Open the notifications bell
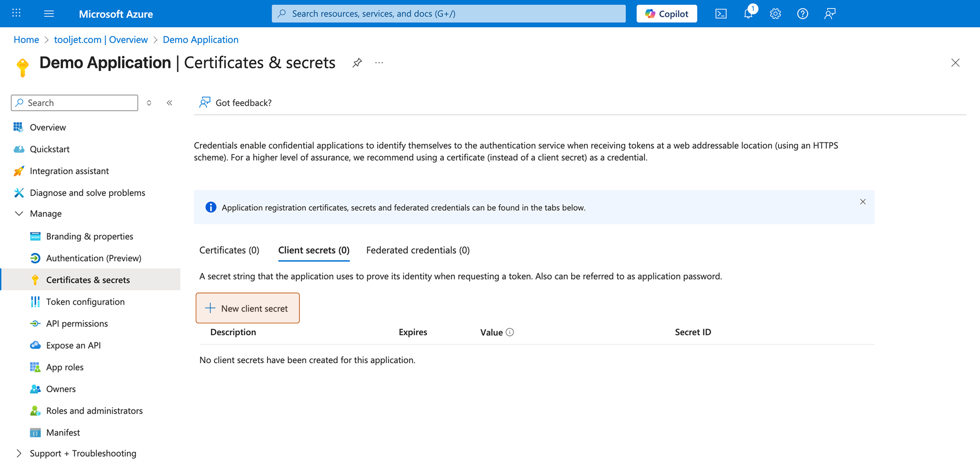 pyautogui.click(x=748, y=14)
